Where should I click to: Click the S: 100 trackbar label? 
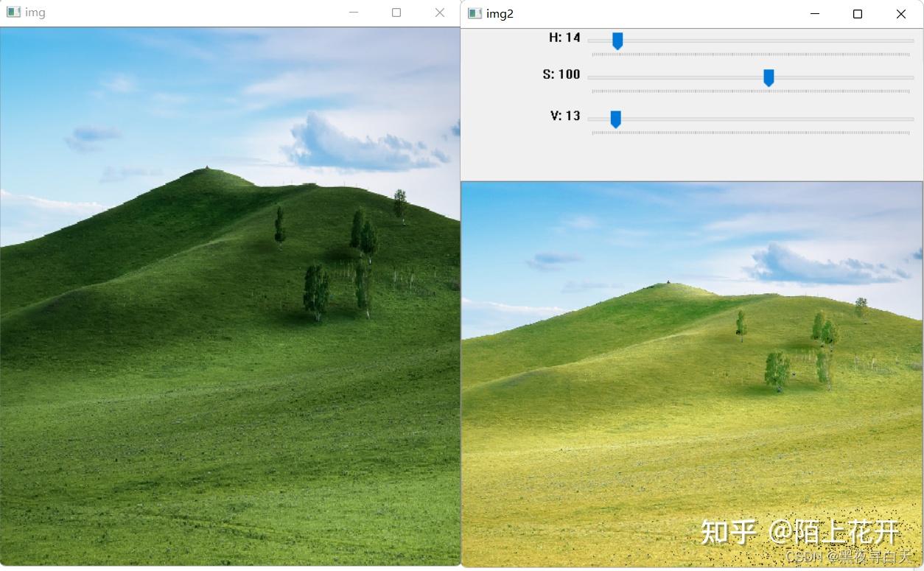click(x=561, y=74)
